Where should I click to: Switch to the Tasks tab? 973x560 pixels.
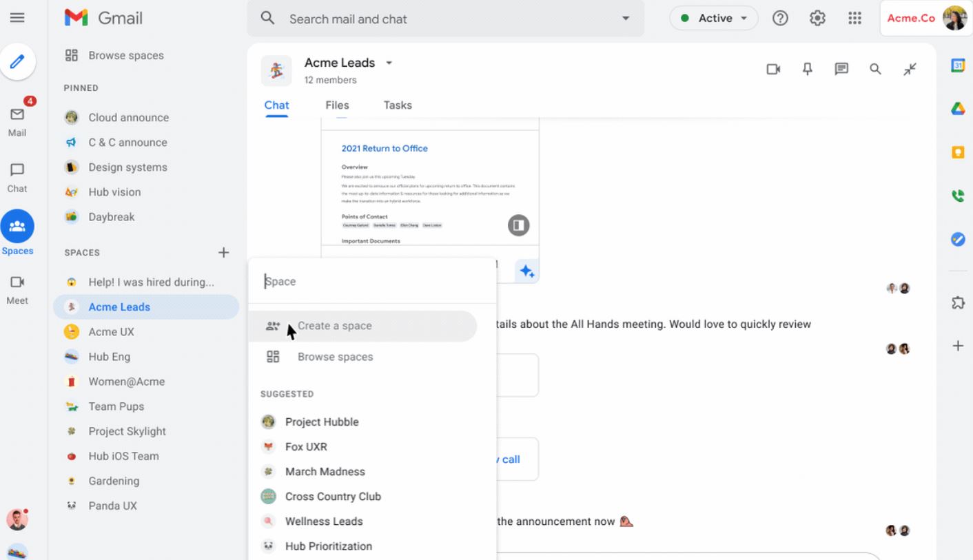click(398, 105)
